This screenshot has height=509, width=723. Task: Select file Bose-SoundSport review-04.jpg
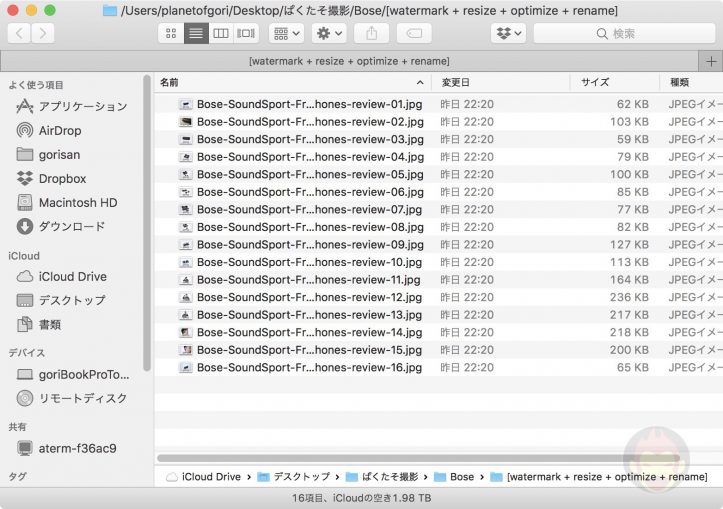[439, 157]
